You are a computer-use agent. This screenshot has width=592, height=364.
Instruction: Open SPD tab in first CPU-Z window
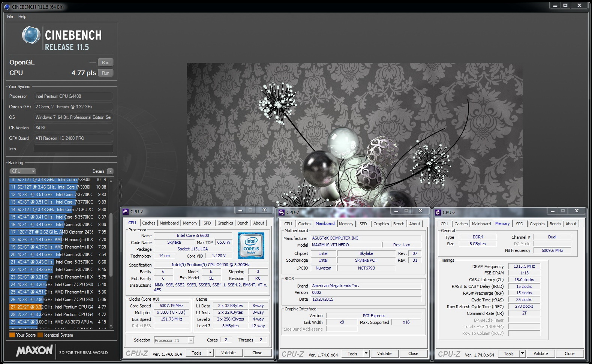(x=207, y=223)
